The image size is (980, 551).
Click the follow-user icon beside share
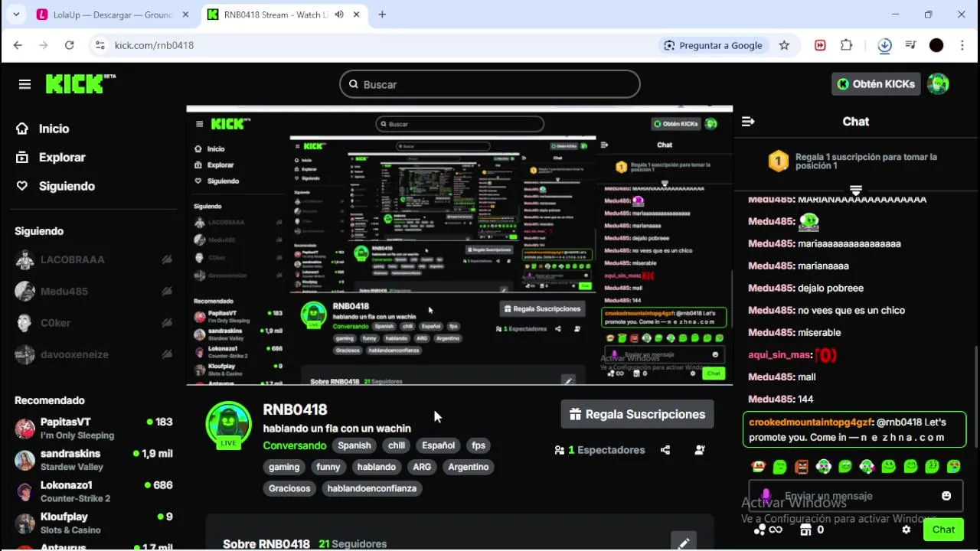(700, 450)
